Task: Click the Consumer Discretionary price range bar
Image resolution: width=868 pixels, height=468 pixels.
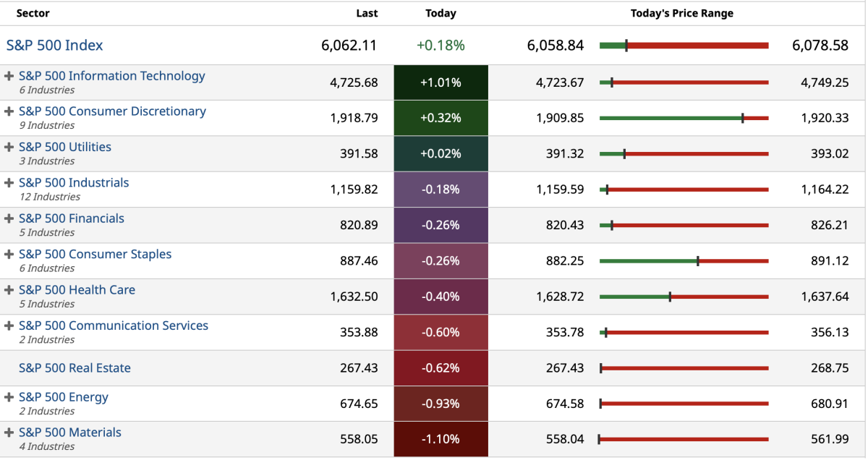Action: pyautogui.click(x=684, y=118)
